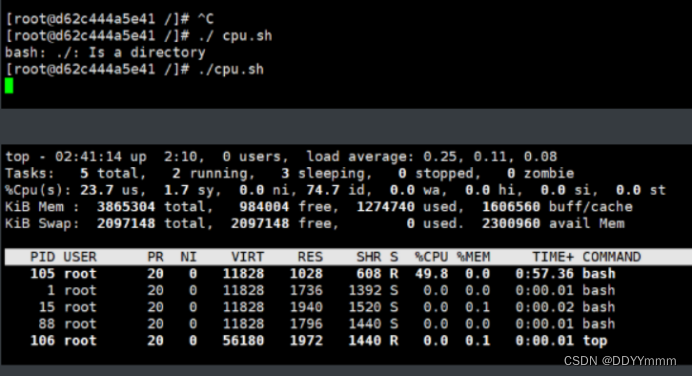The width and height of the screenshot is (692, 376).
Task: Click the '2300960 avail Mem' value
Action: tap(553, 224)
